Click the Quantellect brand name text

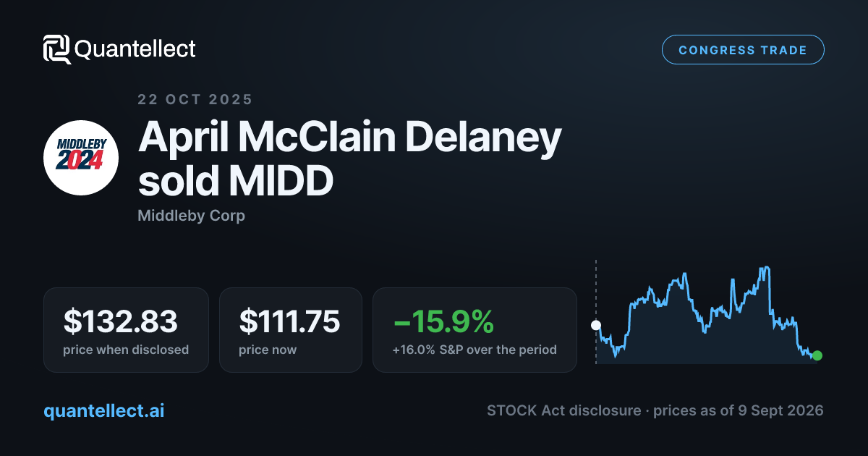pos(135,49)
